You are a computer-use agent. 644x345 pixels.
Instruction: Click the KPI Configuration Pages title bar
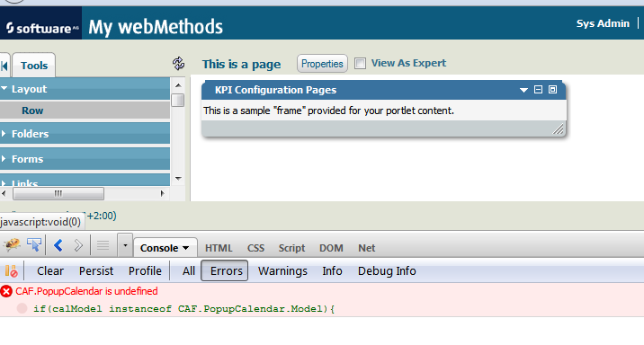coord(383,90)
